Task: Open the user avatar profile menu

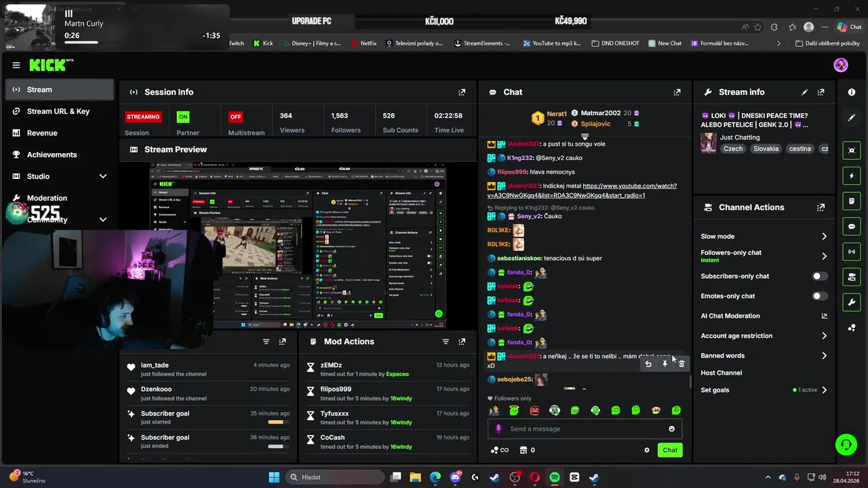Action: pos(841,65)
